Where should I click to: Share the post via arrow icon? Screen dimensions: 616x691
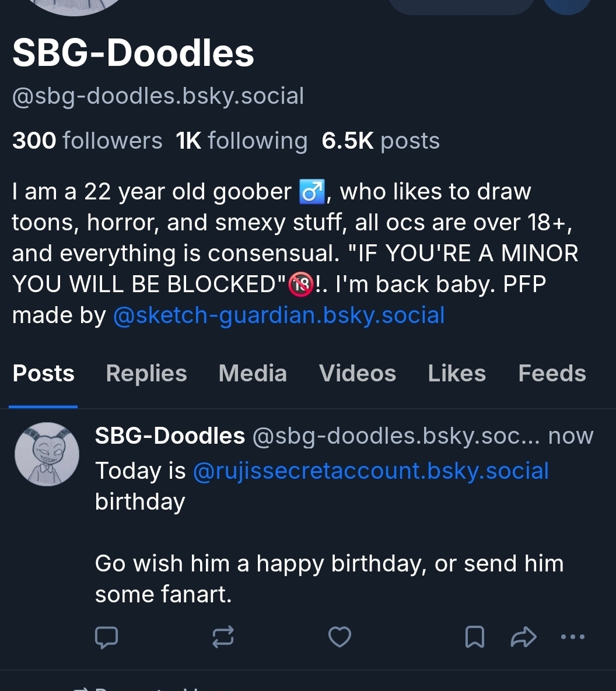(x=523, y=637)
